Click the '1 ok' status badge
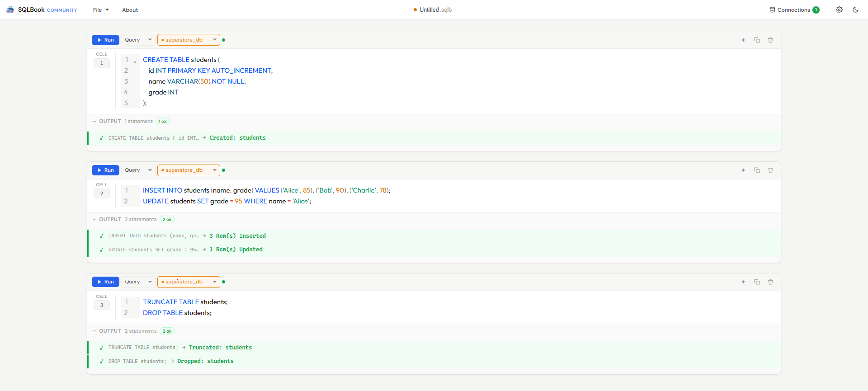 coord(163,121)
